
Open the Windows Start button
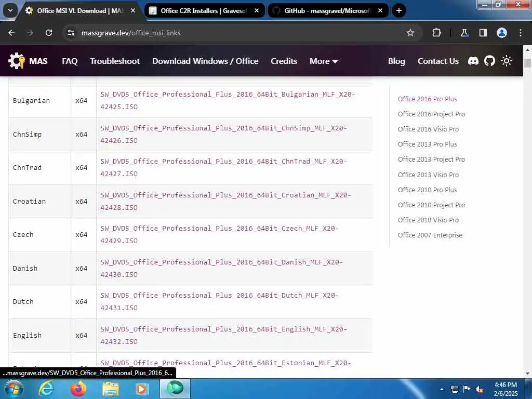click(x=13, y=389)
